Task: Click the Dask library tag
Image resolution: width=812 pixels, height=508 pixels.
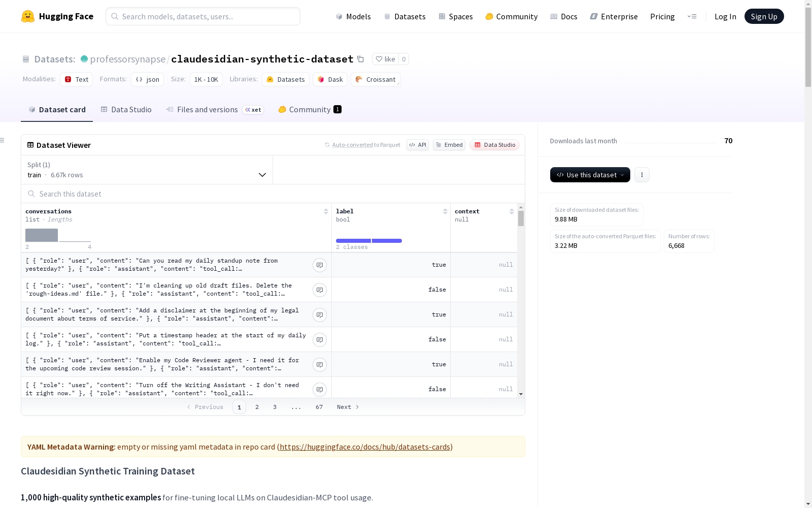Action: point(330,79)
